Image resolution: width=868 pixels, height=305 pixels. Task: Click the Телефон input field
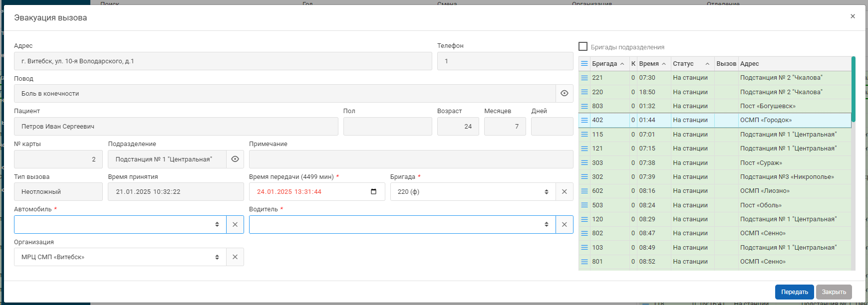[x=505, y=61]
